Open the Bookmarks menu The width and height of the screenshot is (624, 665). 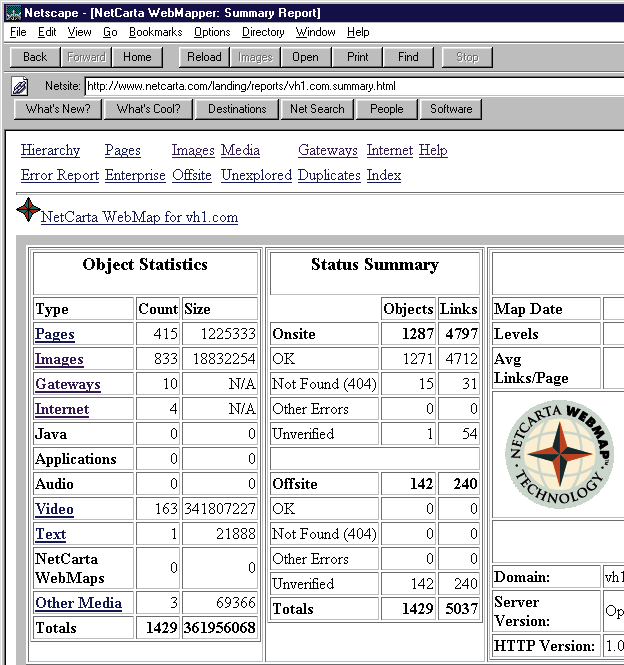tap(156, 32)
